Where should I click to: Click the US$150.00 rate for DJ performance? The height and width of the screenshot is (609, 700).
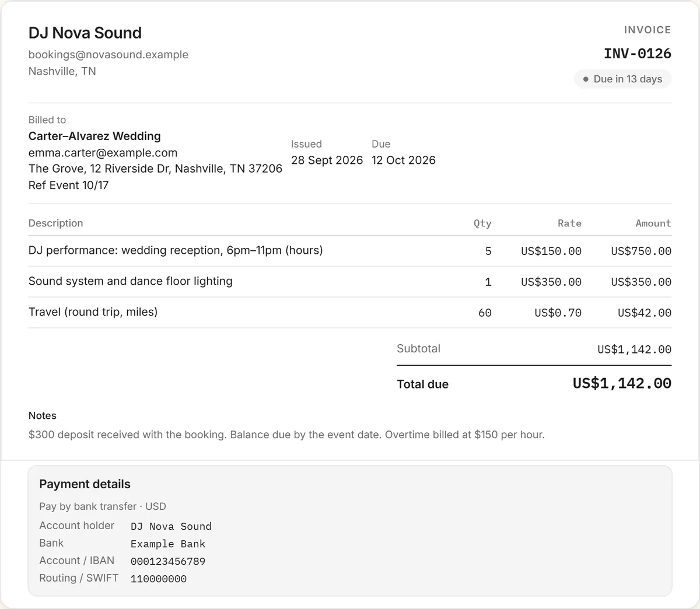(x=551, y=251)
